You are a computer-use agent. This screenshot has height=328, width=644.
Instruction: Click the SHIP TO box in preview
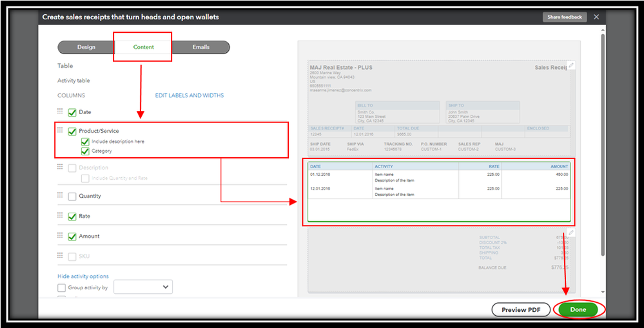(x=483, y=112)
